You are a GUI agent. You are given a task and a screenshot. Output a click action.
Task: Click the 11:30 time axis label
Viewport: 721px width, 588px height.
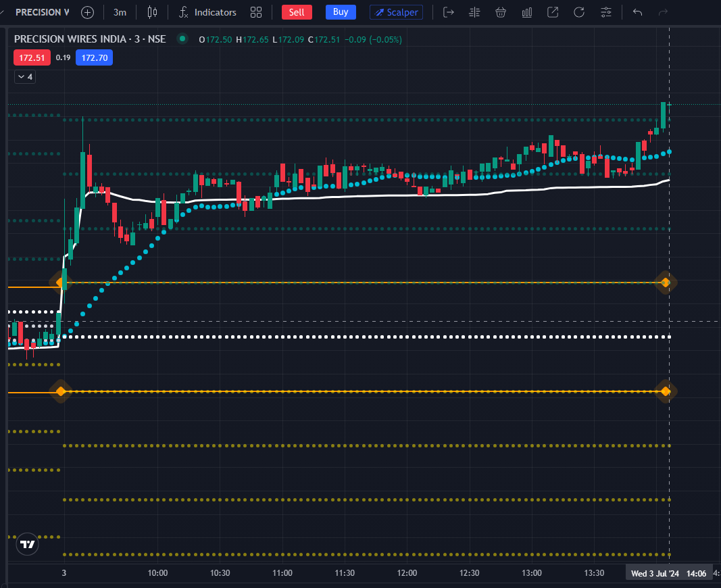tap(345, 573)
